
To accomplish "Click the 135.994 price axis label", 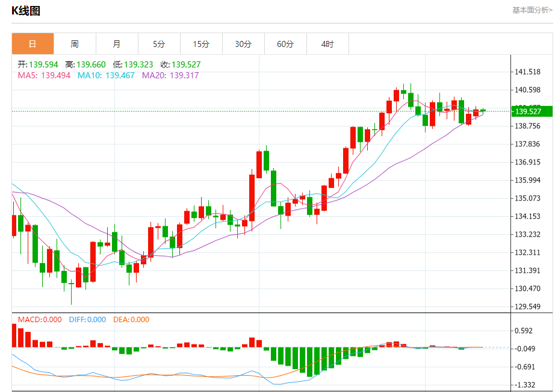I will (528, 180).
